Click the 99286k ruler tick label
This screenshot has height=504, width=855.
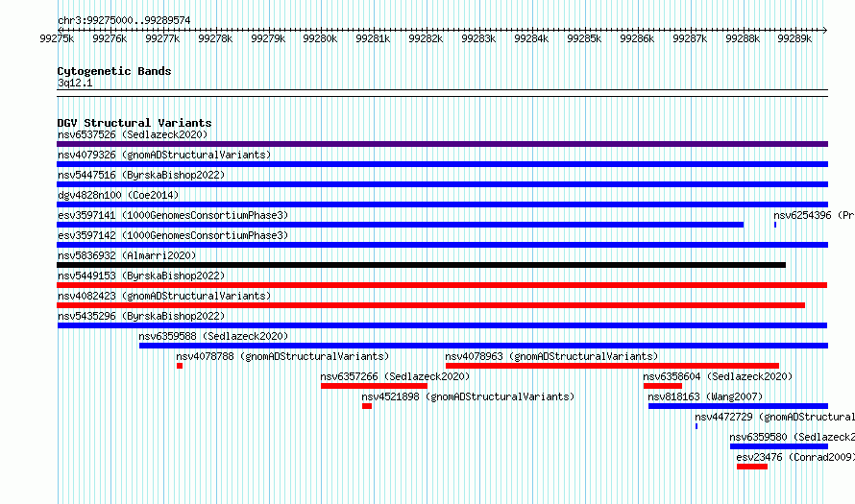click(638, 38)
